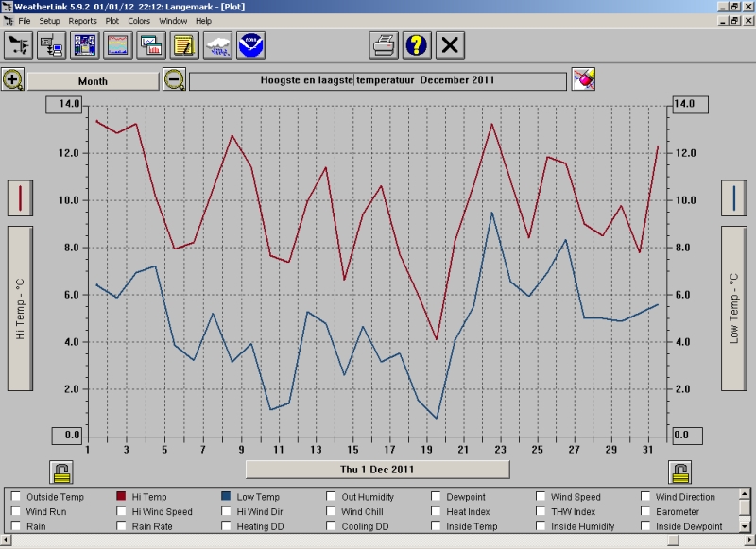Enable the Wind Speed checkbox
Screen dimensions: 756x549
(541, 496)
